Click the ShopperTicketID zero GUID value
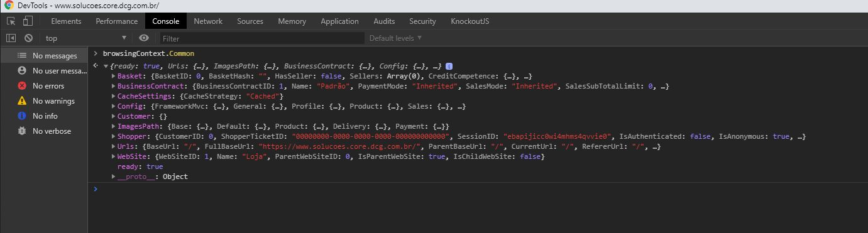 pos(370,136)
